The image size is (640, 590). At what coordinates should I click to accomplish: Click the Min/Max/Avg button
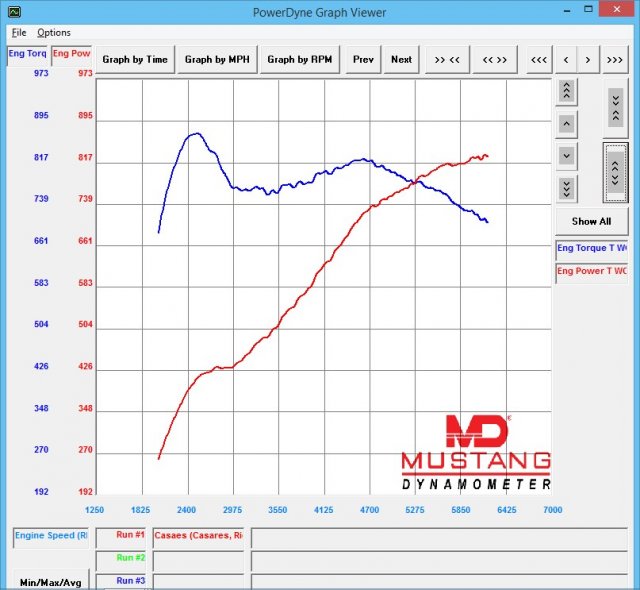pos(48,581)
